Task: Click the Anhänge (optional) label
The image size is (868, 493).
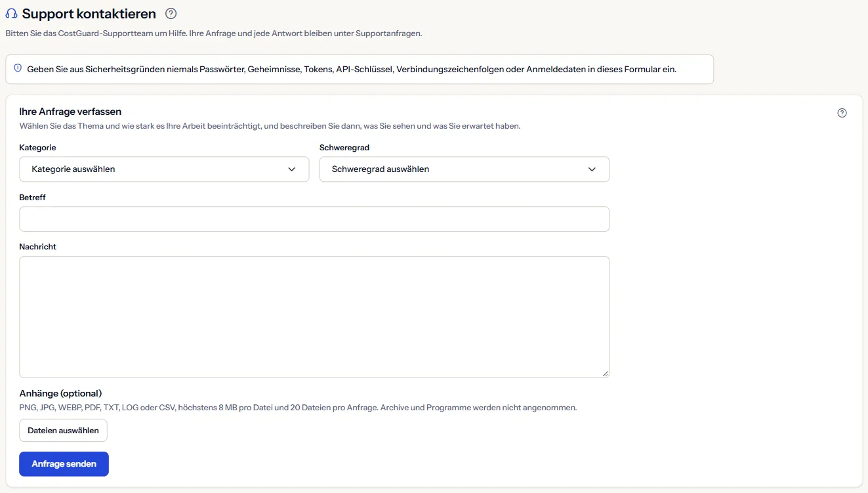Action: (60, 394)
